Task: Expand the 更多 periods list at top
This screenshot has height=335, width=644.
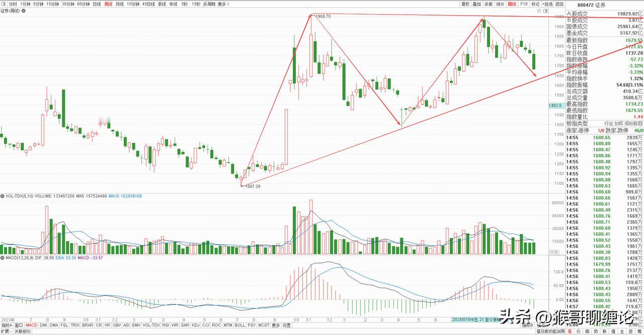Action: coord(223,4)
